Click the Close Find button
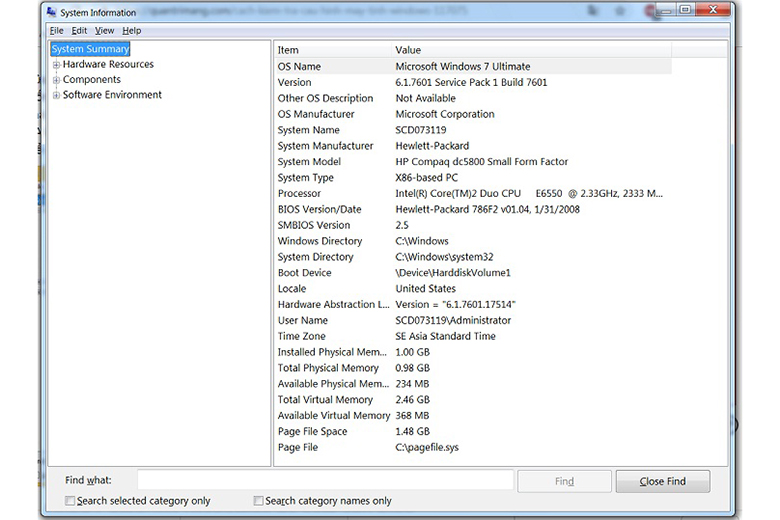The height and width of the screenshot is (520, 780). pos(662,481)
